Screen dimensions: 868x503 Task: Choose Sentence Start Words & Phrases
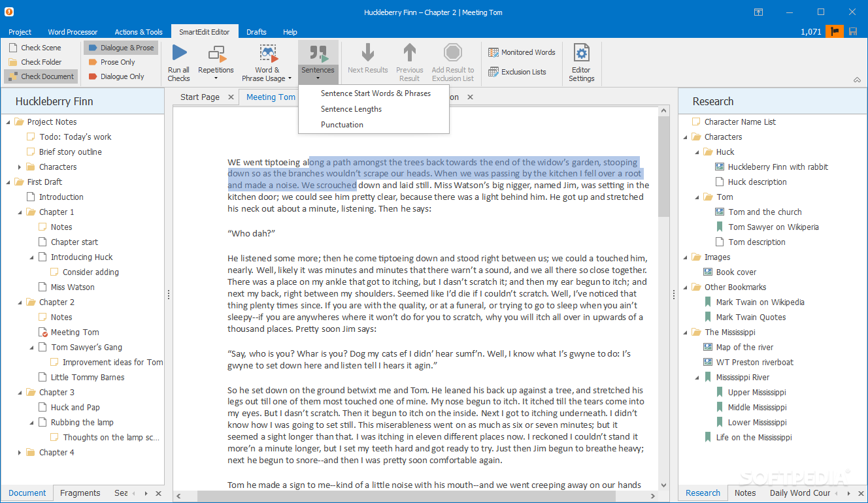(x=376, y=93)
